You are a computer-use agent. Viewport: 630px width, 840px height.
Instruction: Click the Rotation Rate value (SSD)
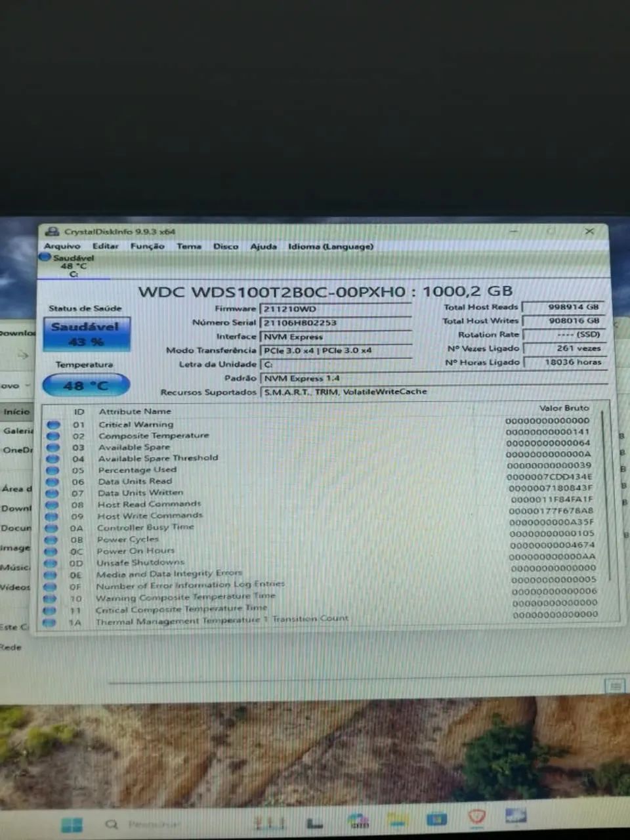[564, 334]
